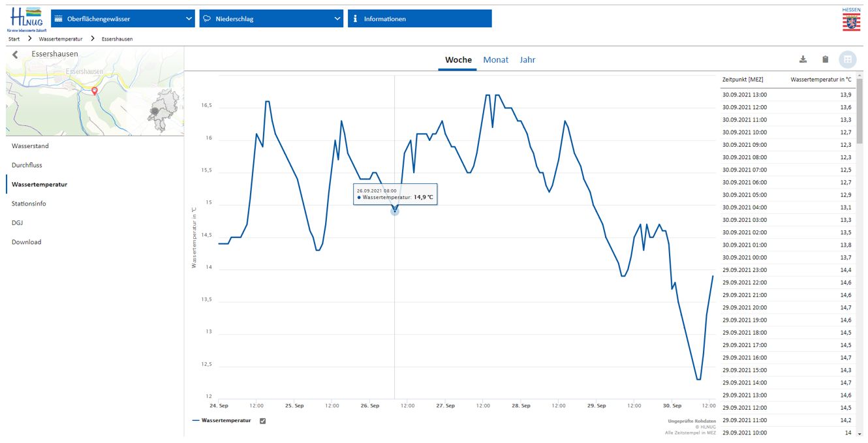Click the back arrow beside Essershausen
Screen dimensions: 868x443
(16, 54)
